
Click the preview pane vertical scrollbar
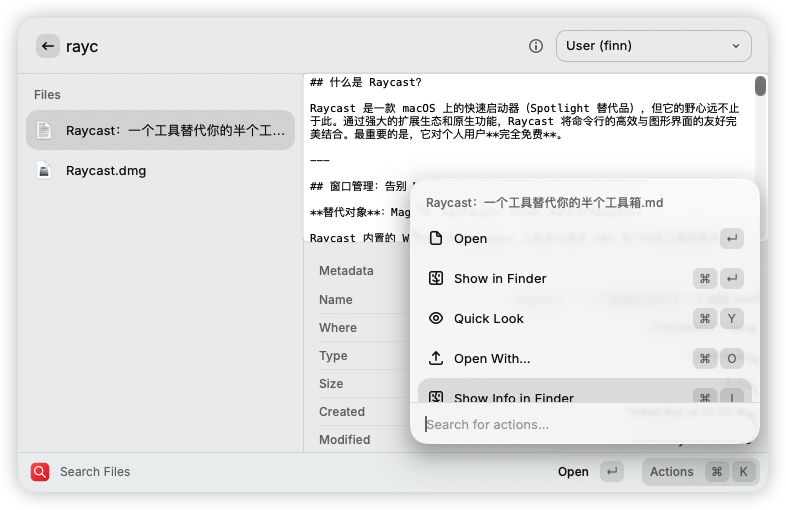pos(761,86)
